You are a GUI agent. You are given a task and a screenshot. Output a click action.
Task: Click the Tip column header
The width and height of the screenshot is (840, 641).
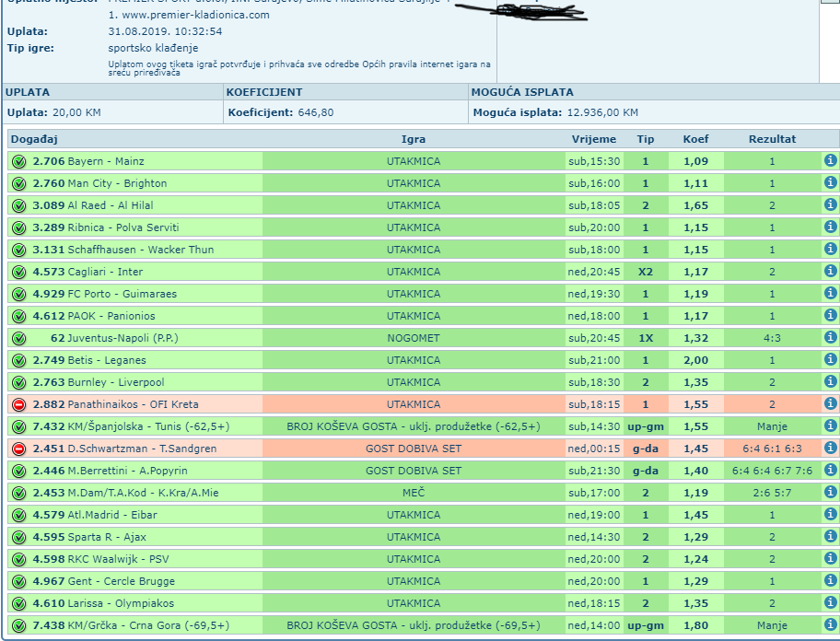(x=645, y=139)
